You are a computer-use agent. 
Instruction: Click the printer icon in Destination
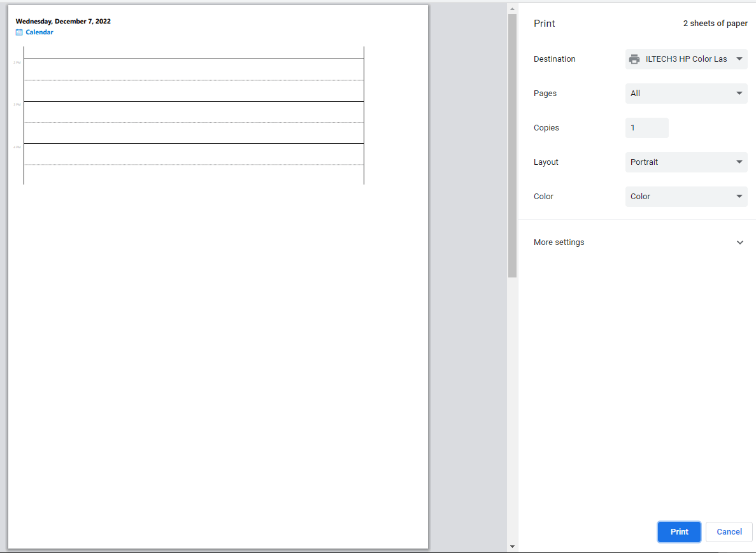[x=634, y=59]
